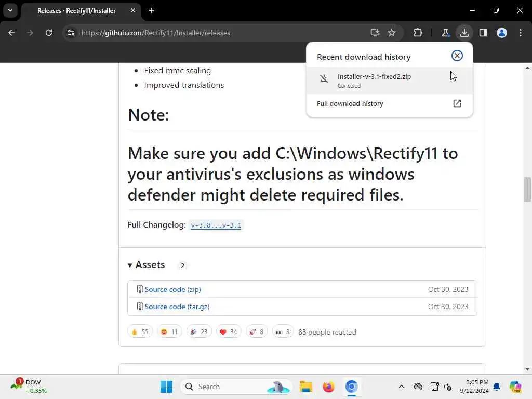Click the forward navigation arrow
532x399 pixels.
pyautogui.click(x=30, y=33)
